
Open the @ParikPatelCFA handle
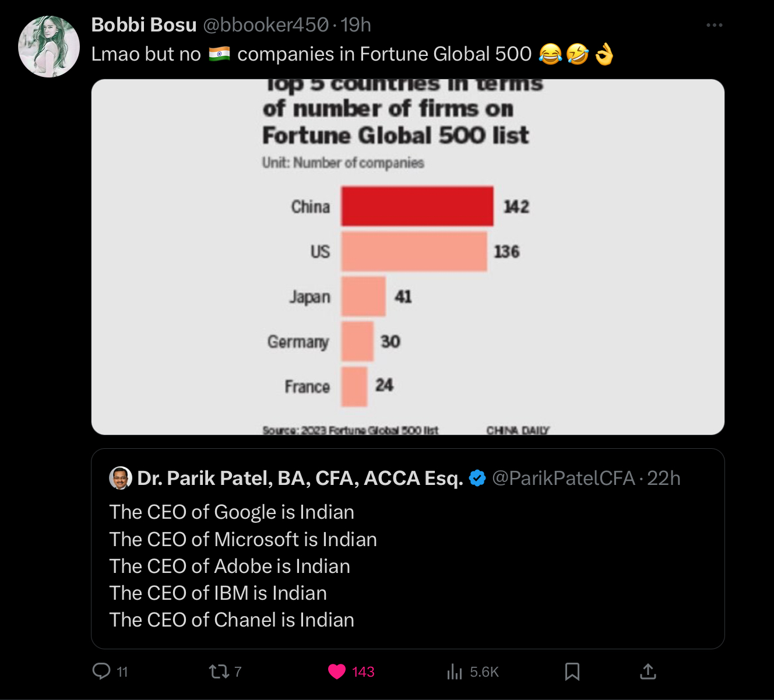(x=563, y=479)
